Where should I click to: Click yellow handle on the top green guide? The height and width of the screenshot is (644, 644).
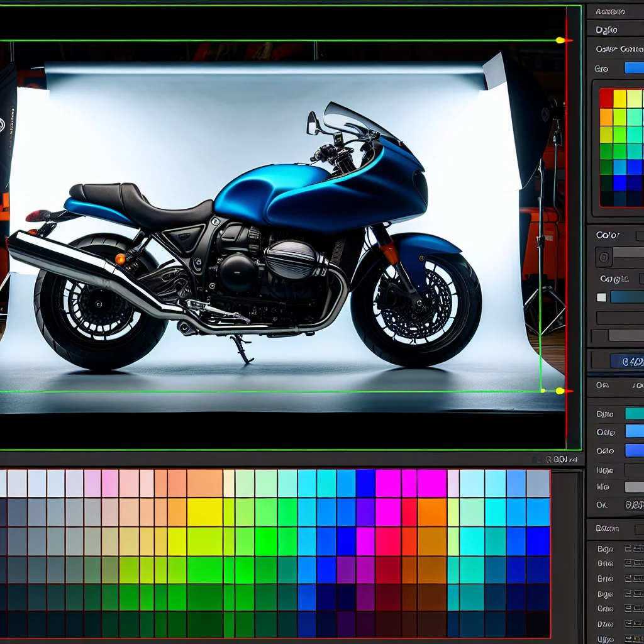559,40
